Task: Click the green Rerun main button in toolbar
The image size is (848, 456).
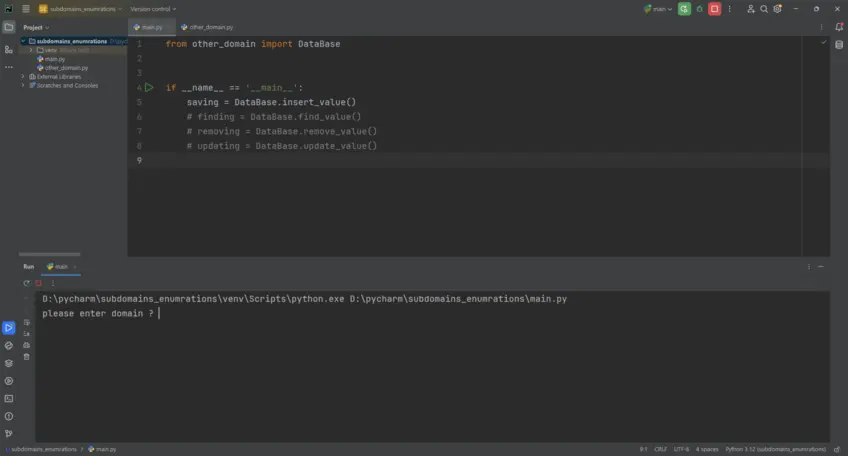Action: pos(684,9)
